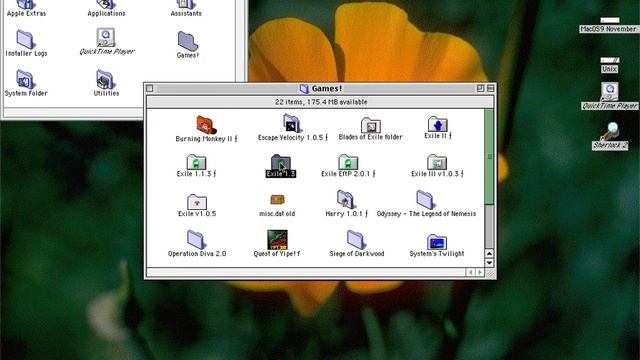Open the Unix disk on desktop
This screenshot has height=360, width=640.
point(609,60)
